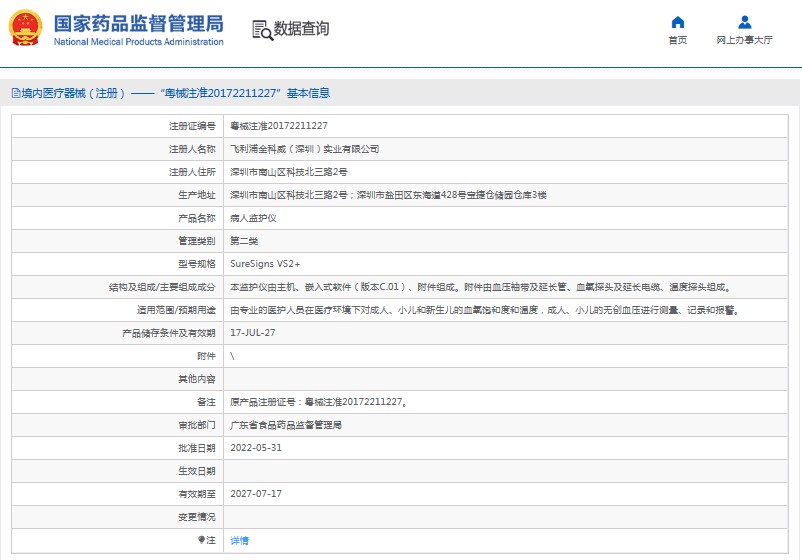Click the bullet icon beside 注 label
Screen dimensions: 802x560
pyautogui.click(x=200, y=540)
